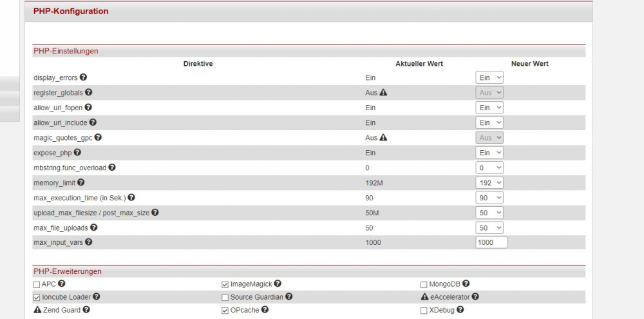This screenshot has width=644, height=319.
Task: Tick the MongoDB extension checkbox
Action: tap(424, 284)
